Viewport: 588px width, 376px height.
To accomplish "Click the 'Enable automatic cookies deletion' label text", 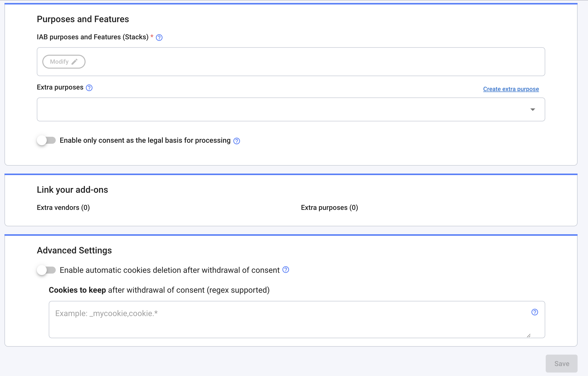I will [170, 270].
